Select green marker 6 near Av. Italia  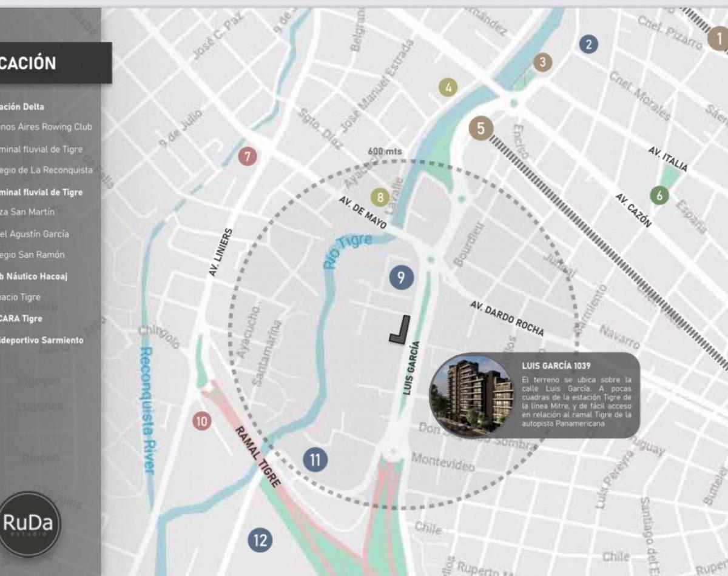[659, 195]
